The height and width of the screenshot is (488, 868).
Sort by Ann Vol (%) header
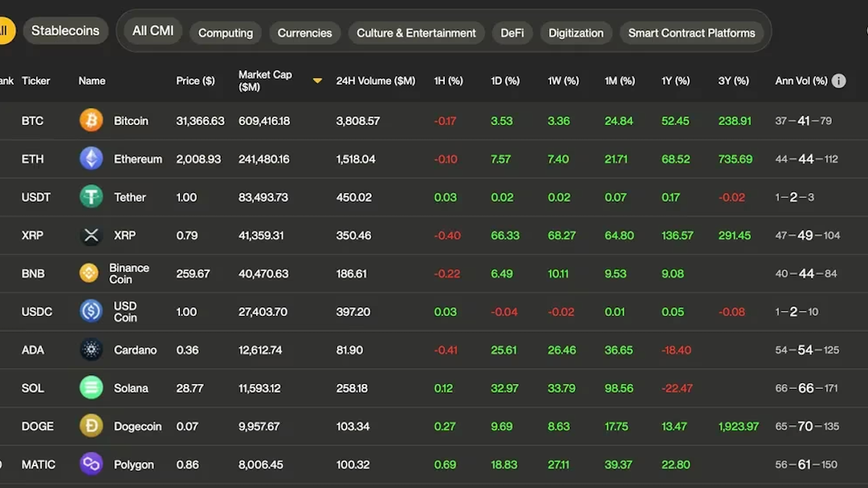[801, 81]
